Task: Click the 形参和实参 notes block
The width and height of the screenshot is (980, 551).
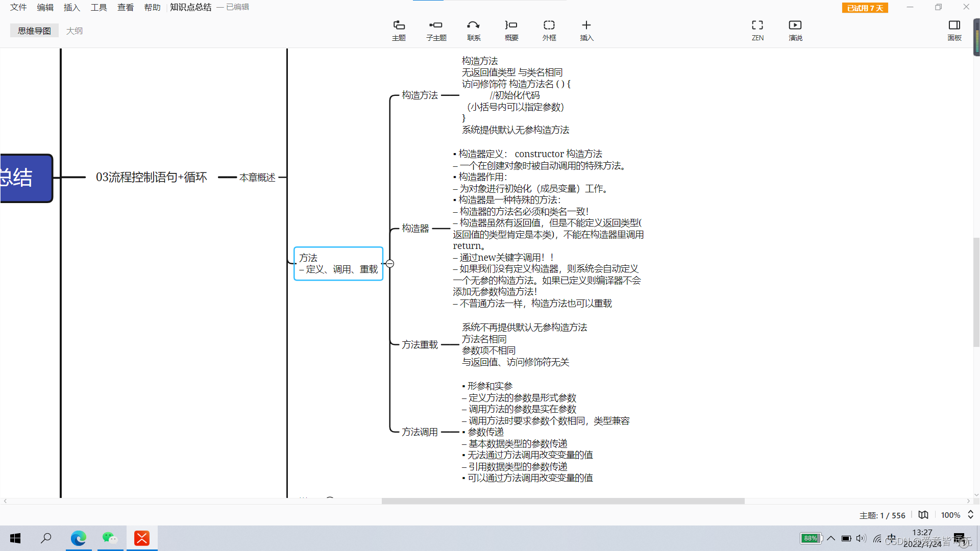Action: point(546,432)
